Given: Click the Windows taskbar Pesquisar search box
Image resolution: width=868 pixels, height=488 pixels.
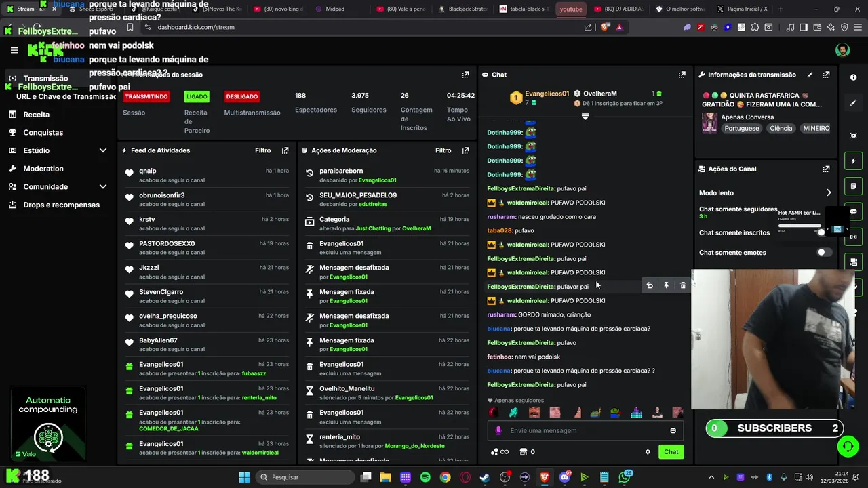Looking at the screenshot, I should (305, 477).
